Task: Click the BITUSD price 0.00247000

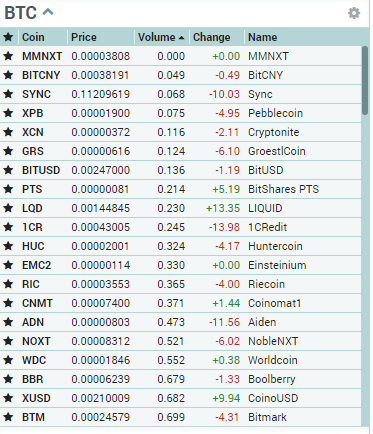Action: [100, 170]
